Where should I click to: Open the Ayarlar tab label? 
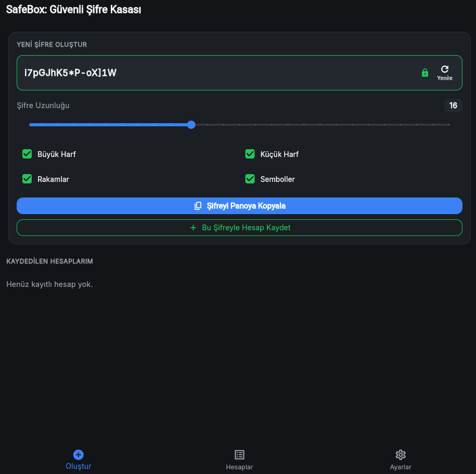pos(401,467)
